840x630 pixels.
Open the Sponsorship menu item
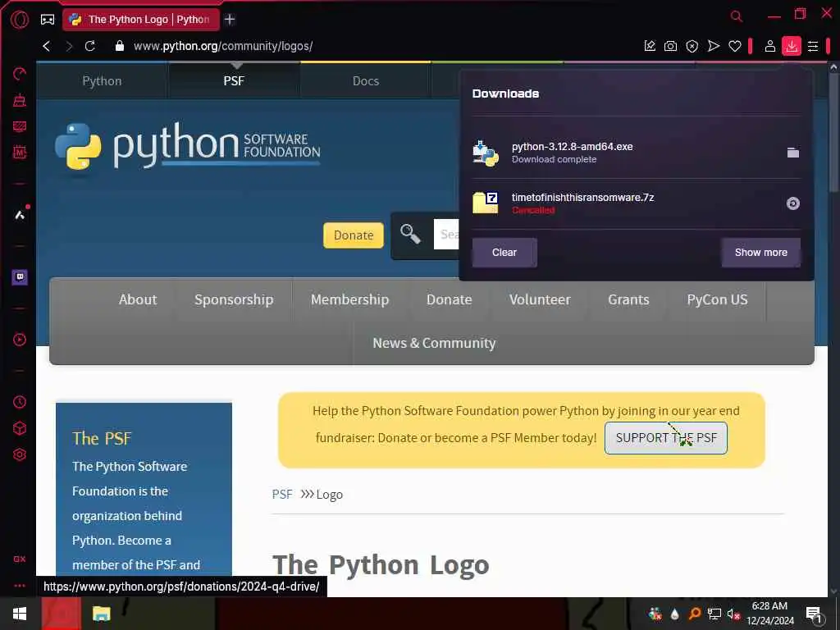234,299
